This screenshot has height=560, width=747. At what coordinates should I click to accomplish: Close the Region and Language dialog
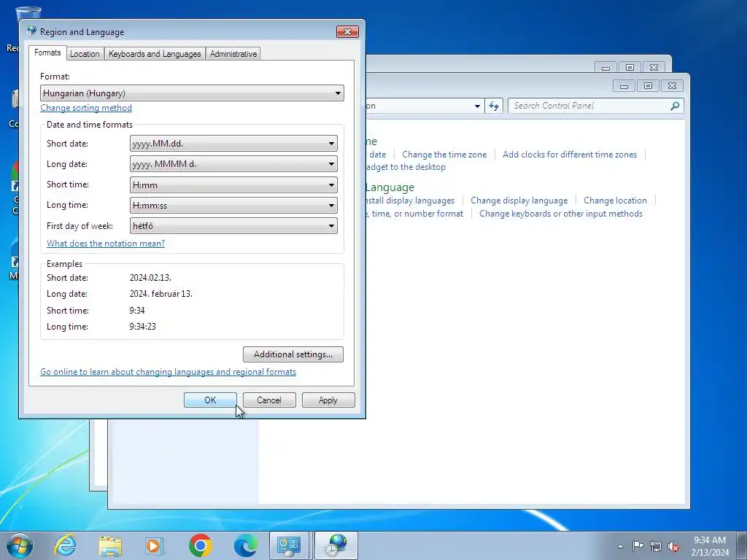(347, 31)
